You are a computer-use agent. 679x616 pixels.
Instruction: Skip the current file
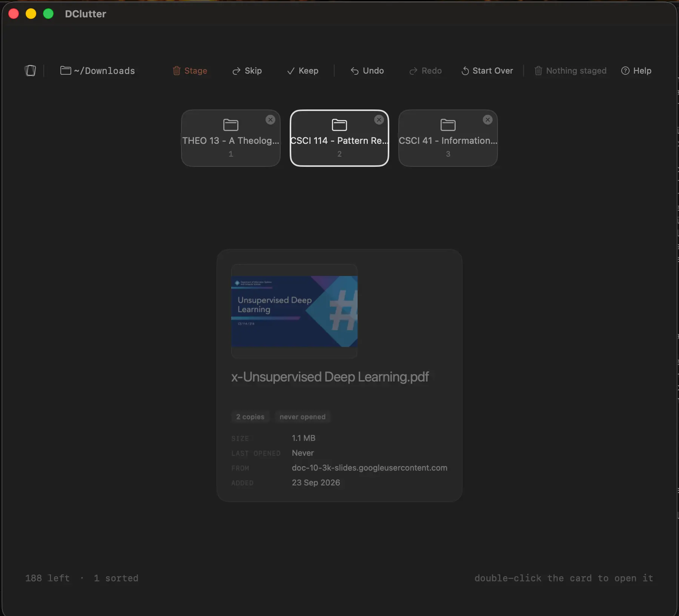point(247,71)
